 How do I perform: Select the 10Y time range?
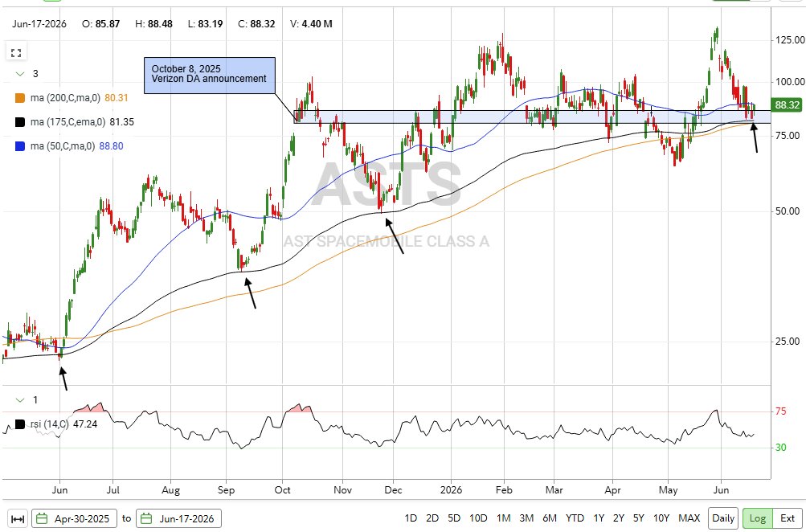click(661, 518)
